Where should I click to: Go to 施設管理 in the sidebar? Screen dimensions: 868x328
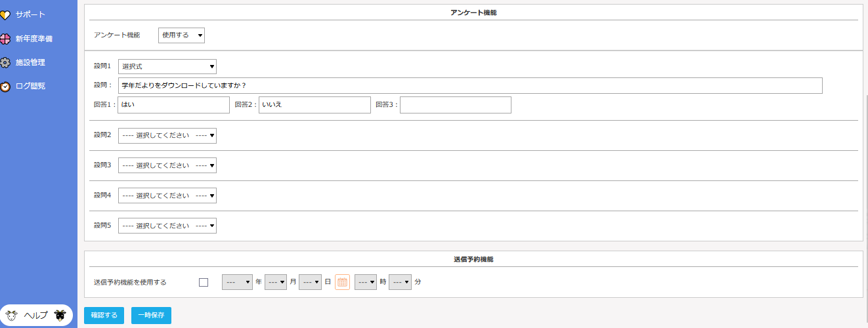[30, 62]
